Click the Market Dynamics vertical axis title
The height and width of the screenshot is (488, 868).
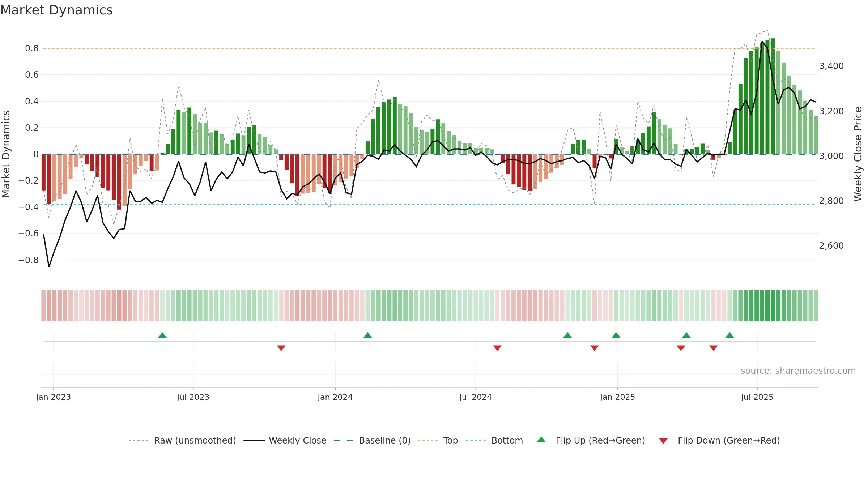(6, 154)
